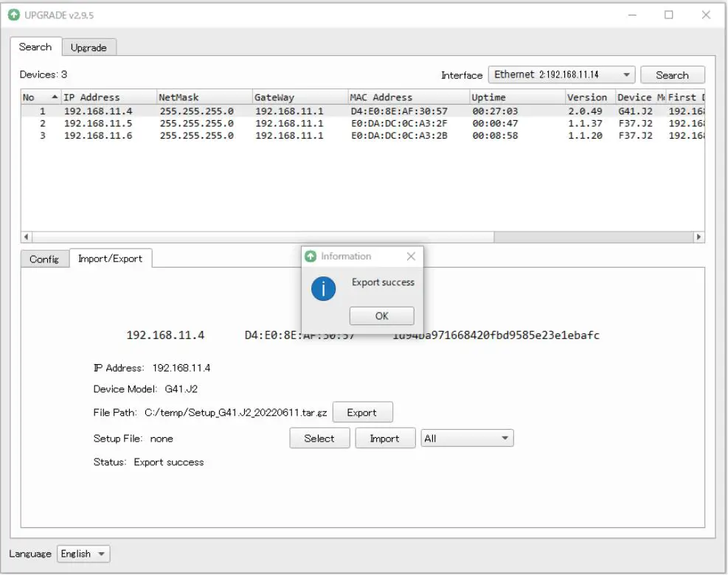Click the GateWay column header
This screenshot has width=728, height=575.
pyautogui.click(x=300, y=97)
